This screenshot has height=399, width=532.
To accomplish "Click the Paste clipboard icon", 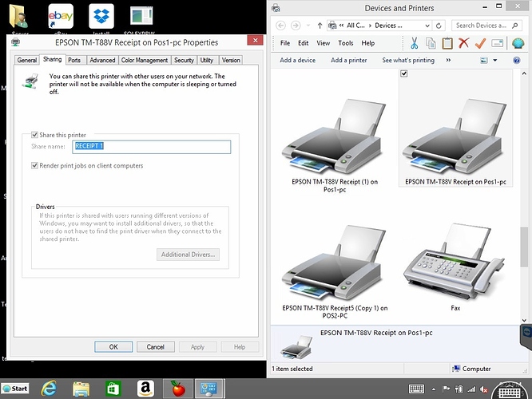I will [447, 43].
